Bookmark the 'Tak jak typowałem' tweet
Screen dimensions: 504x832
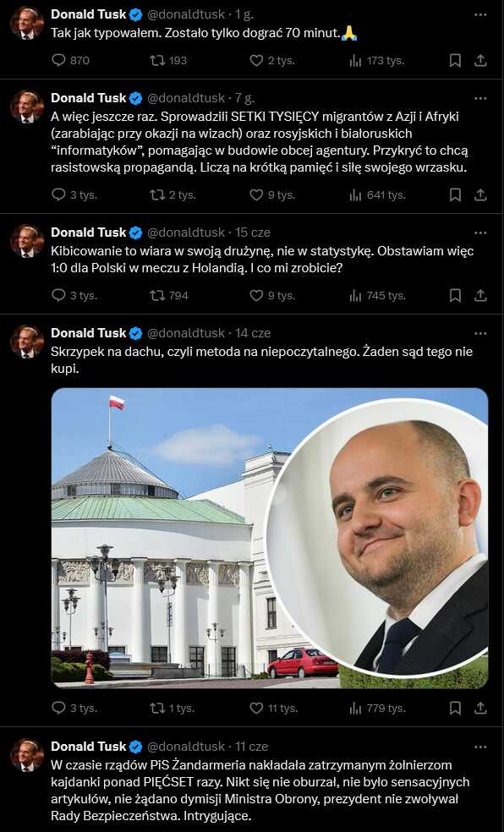pyautogui.click(x=455, y=61)
